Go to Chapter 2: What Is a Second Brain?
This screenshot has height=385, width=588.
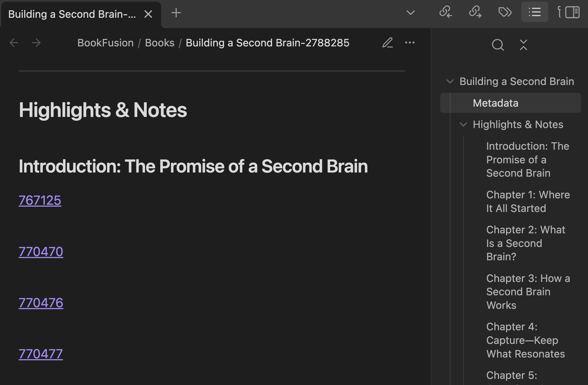click(x=526, y=243)
